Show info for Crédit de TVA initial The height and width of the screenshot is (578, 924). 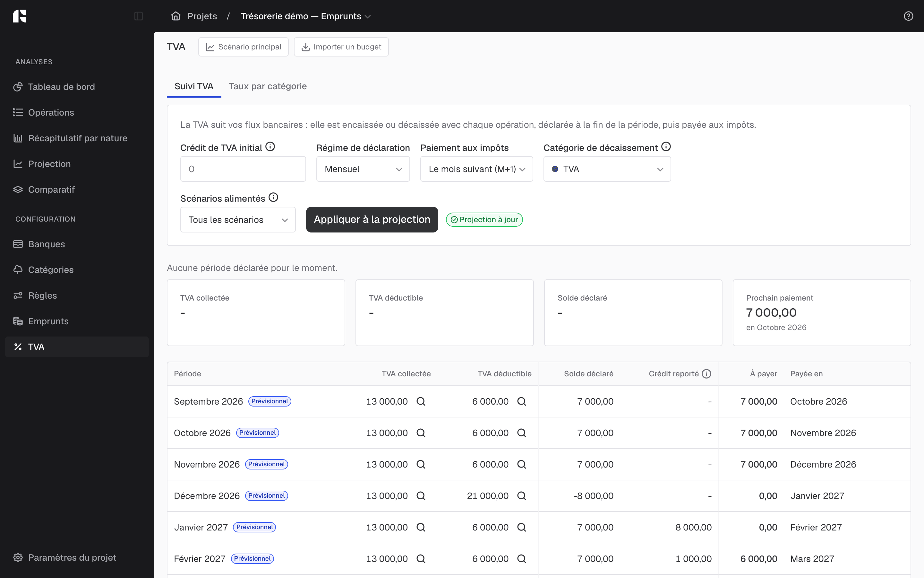click(270, 147)
